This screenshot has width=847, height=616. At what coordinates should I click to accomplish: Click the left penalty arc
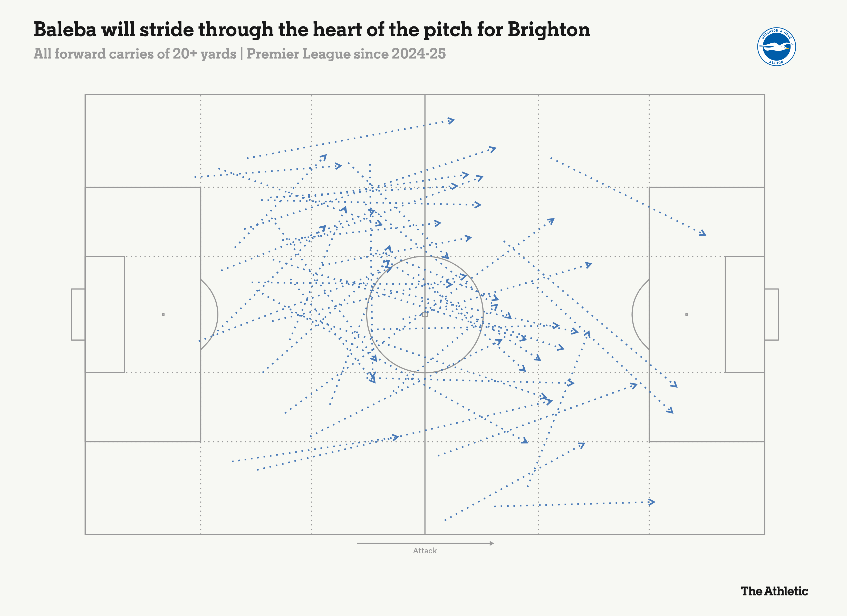217,314
